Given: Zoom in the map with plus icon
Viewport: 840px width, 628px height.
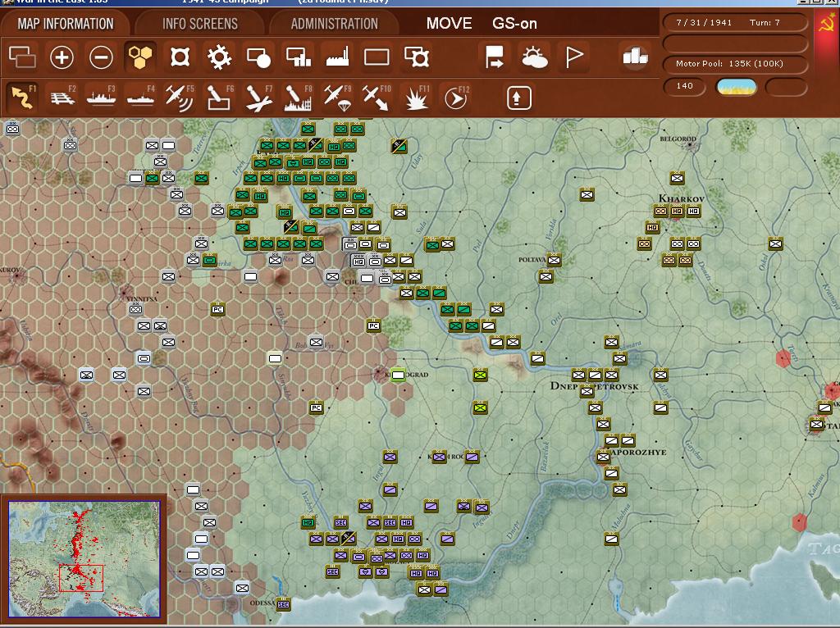Looking at the screenshot, I should pyautogui.click(x=62, y=57).
